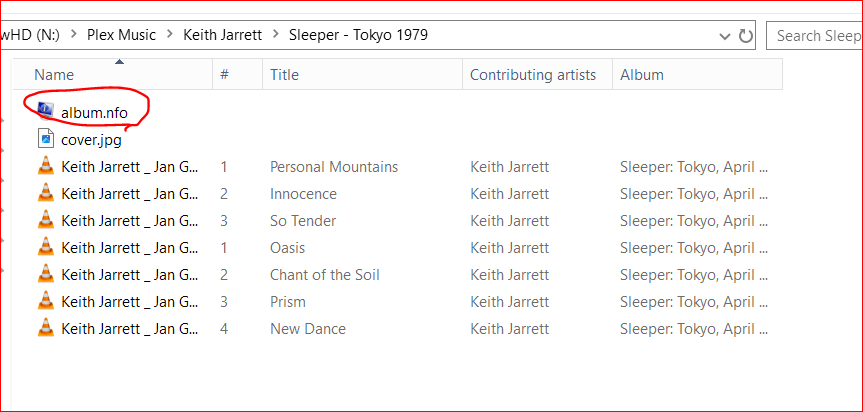Click VLC icon for Innocence track
The height and width of the screenshot is (412, 863).
[x=45, y=193]
